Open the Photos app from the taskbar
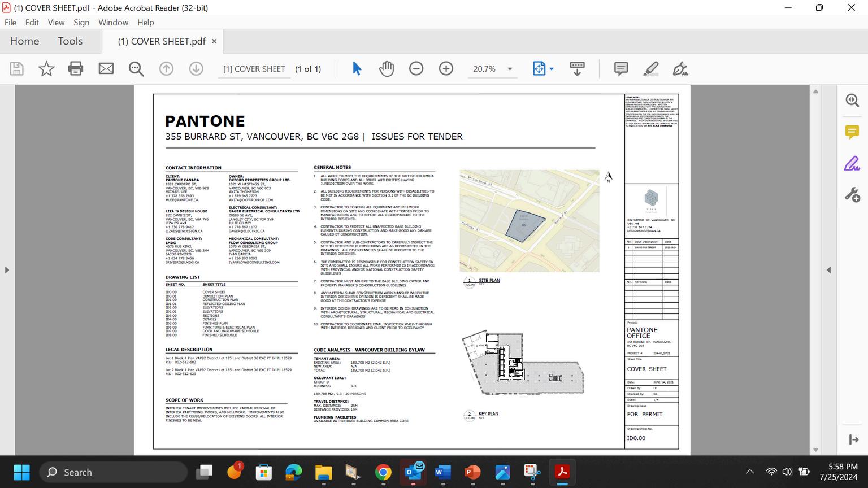The image size is (868, 488). tap(502, 472)
